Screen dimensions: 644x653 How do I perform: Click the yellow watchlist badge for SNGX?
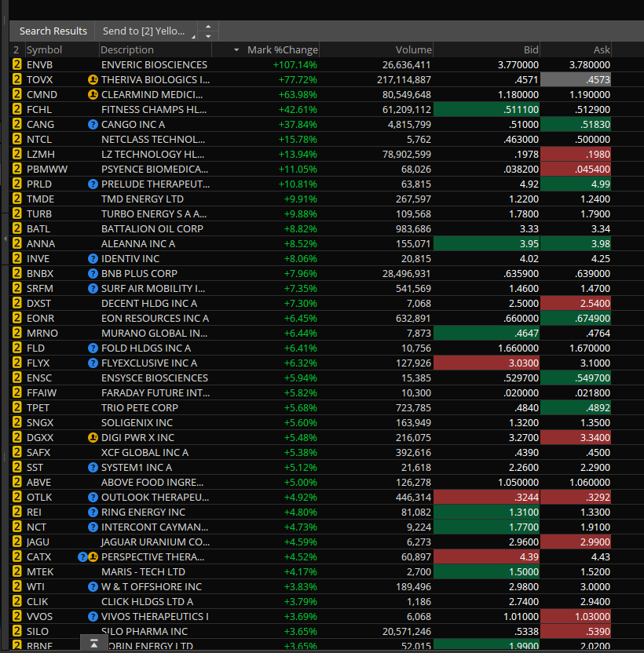pos(16,422)
